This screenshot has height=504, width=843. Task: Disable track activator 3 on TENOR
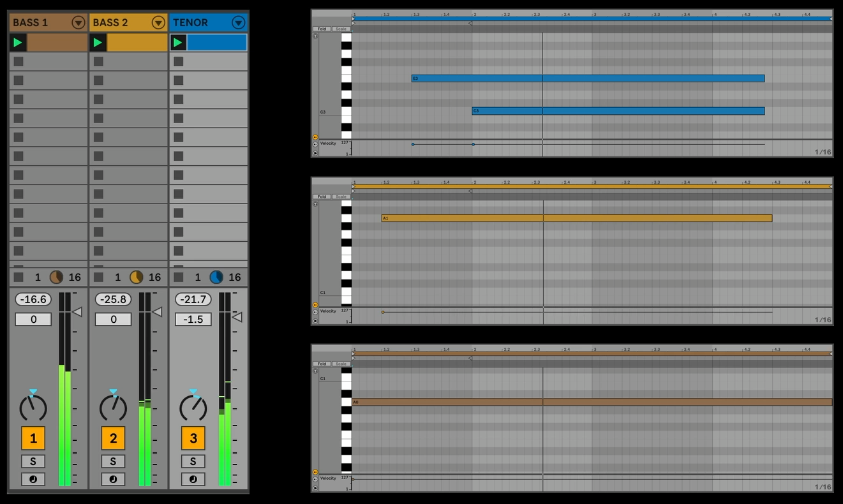193,438
